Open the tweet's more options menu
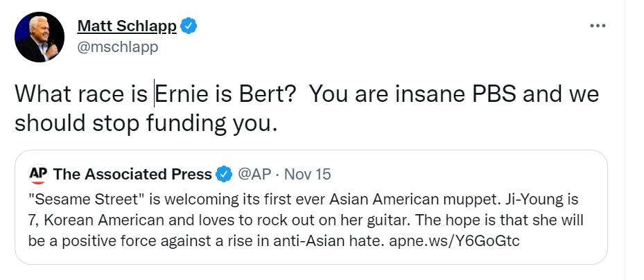This screenshot has height=280, width=644. click(x=597, y=26)
